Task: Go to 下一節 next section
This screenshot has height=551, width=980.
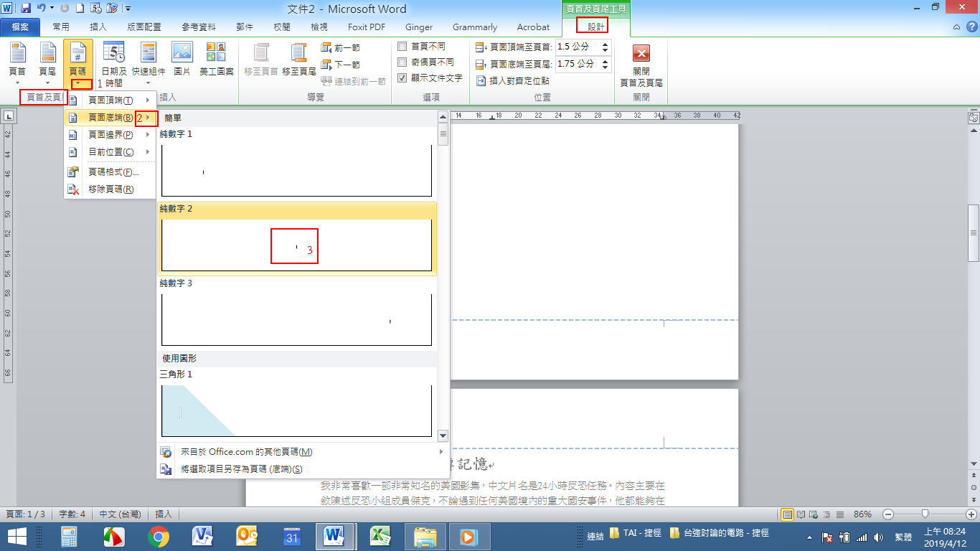Action: (x=341, y=65)
